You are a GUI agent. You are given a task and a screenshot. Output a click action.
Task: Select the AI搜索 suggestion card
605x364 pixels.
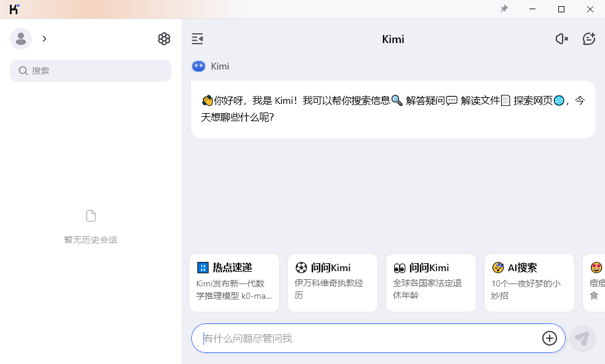click(x=529, y=283)
